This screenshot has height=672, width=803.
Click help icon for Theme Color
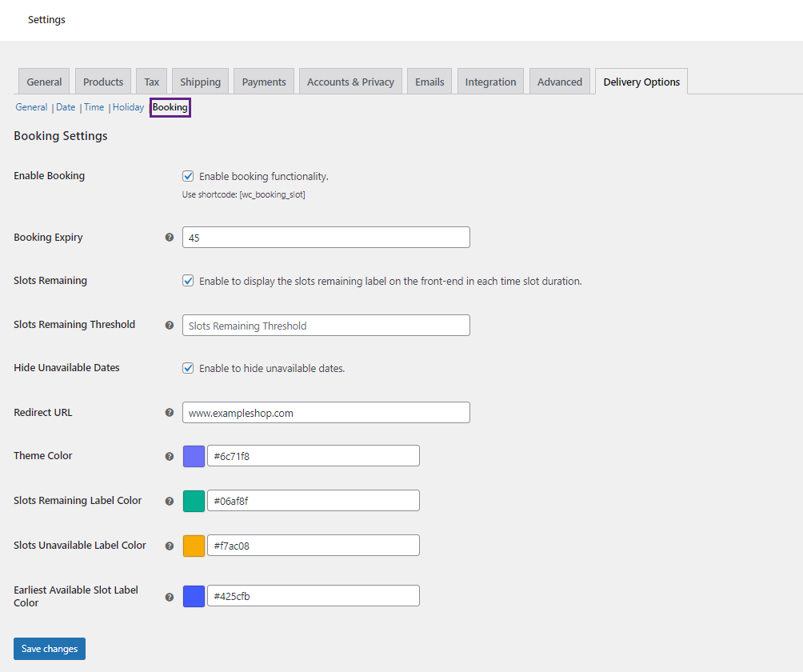pyautogui.click(x=170, y=456)
